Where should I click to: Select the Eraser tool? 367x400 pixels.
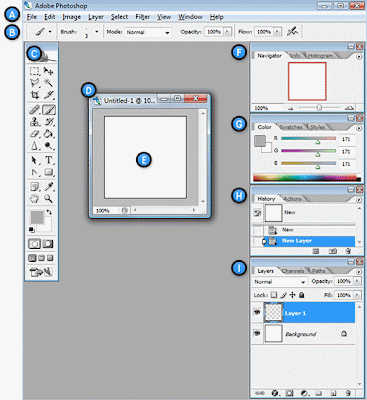(x=35, y=134)
